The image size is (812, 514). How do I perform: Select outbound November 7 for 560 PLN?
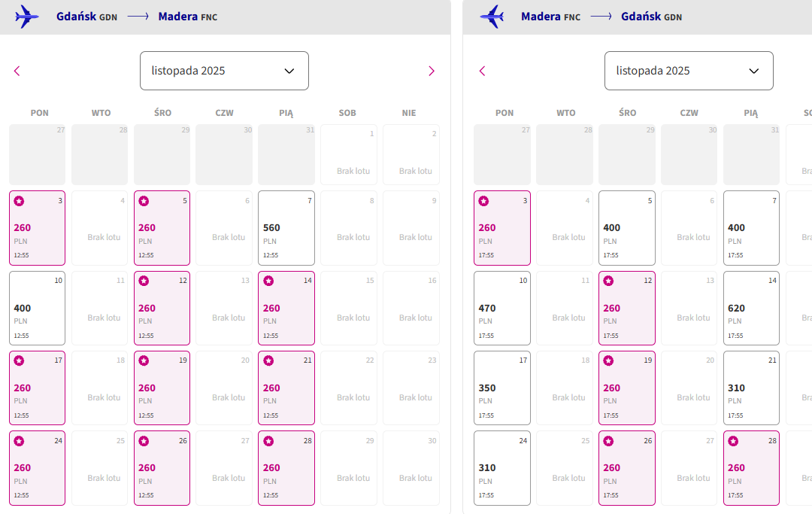click(286, 228)
